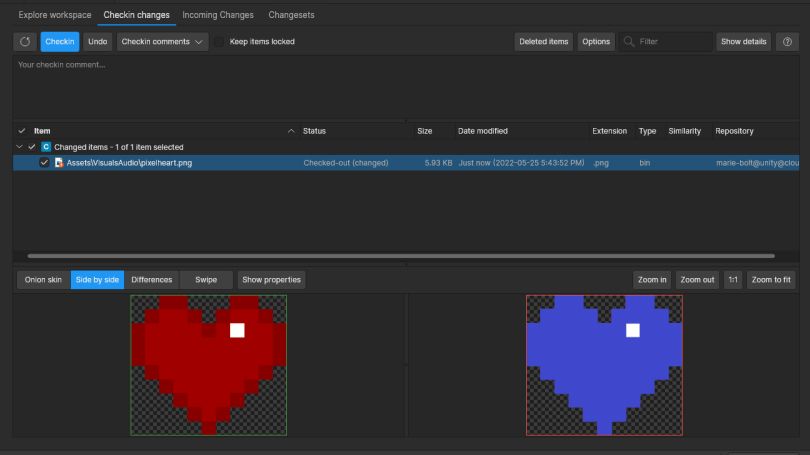Click the blue Changed items category icon
Viewport: 810px width, 455px height.
pyautogui.click(x=45, y=147)
